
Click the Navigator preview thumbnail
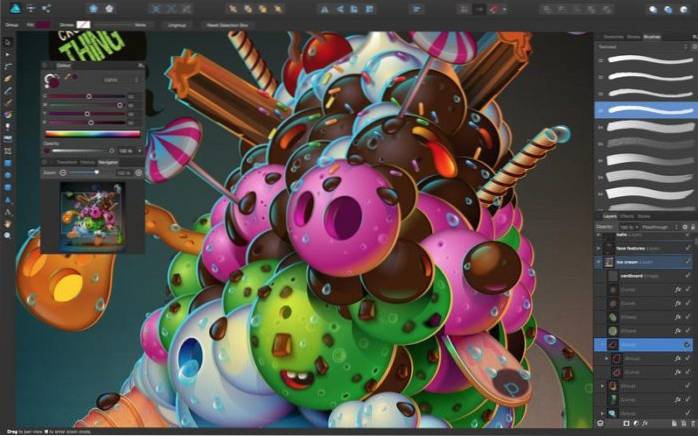point(93,215)
